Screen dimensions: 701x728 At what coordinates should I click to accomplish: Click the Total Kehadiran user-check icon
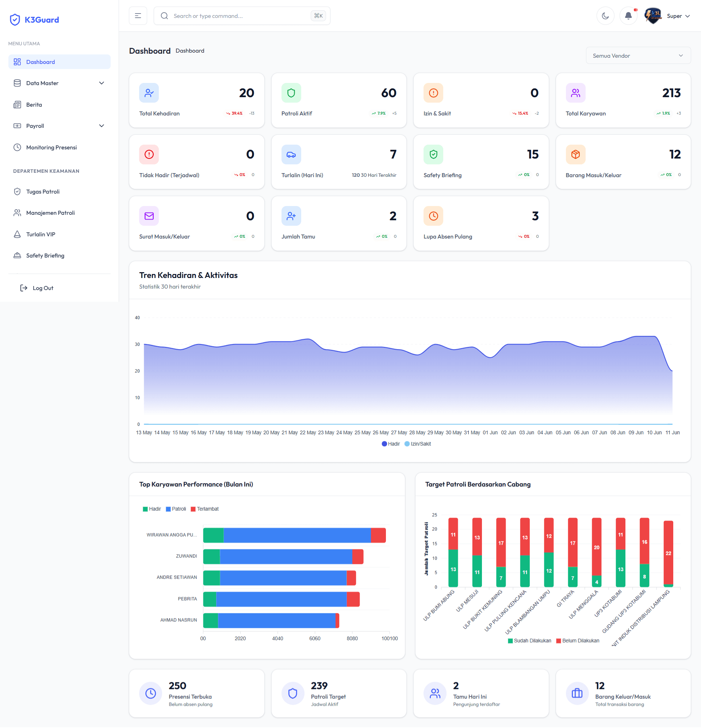coord(149,93)
